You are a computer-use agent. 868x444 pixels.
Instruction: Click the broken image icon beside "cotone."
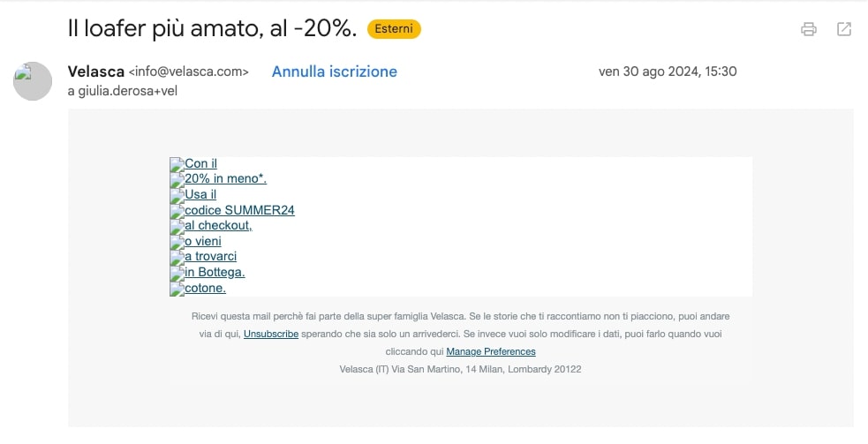(177, 289)
